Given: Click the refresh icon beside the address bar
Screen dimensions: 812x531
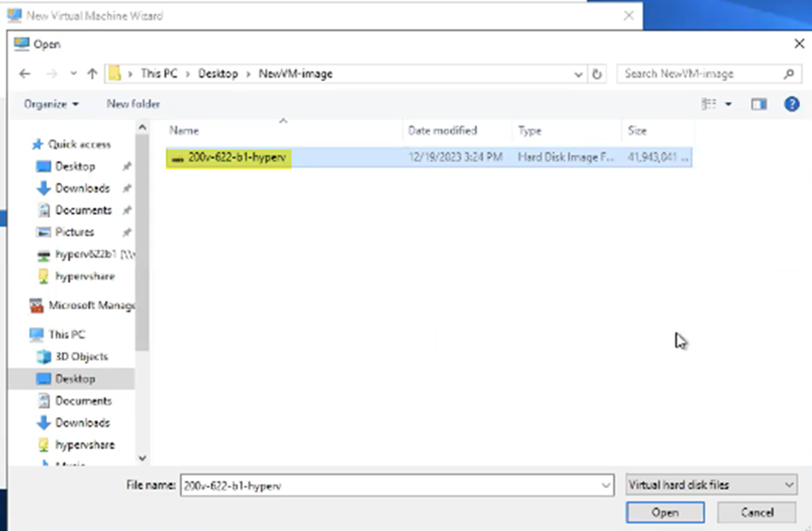Looking at the screenshot, I should pos(597,74).
